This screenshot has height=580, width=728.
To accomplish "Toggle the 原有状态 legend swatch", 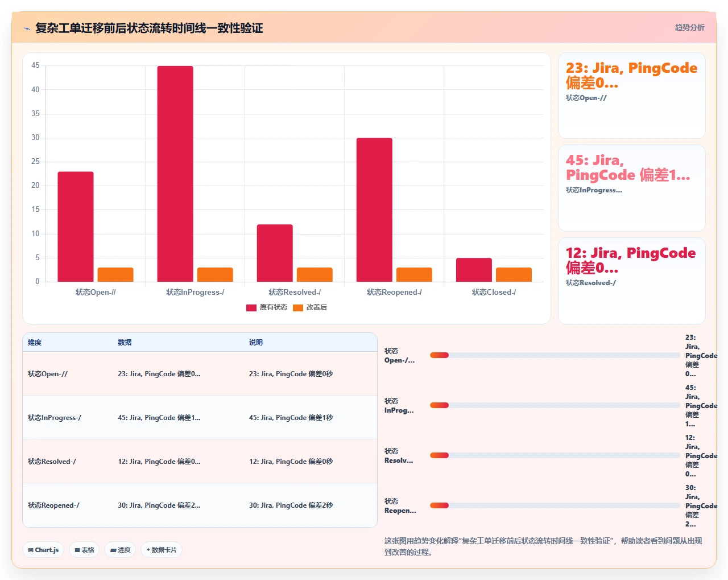I will (x=251, y=307).
